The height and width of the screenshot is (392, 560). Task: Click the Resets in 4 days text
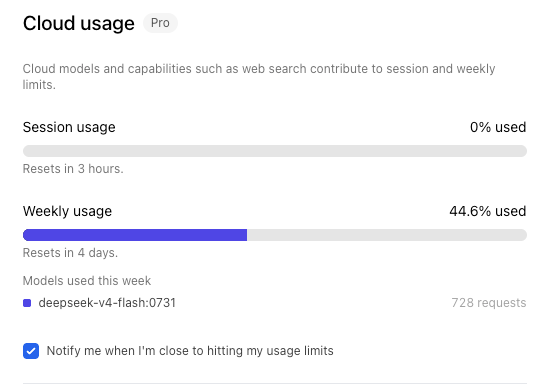tap(70, 253)
